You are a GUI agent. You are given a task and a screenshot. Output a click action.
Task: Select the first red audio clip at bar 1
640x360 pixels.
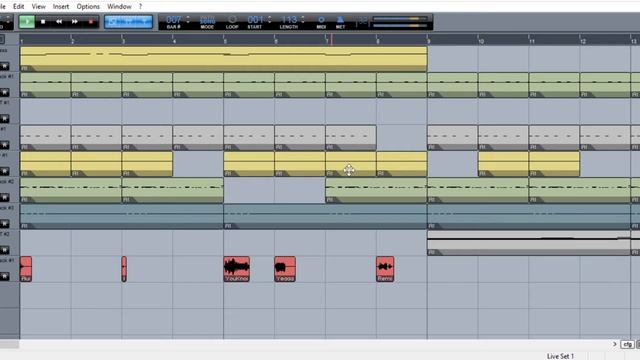click(x=26, y=269)
